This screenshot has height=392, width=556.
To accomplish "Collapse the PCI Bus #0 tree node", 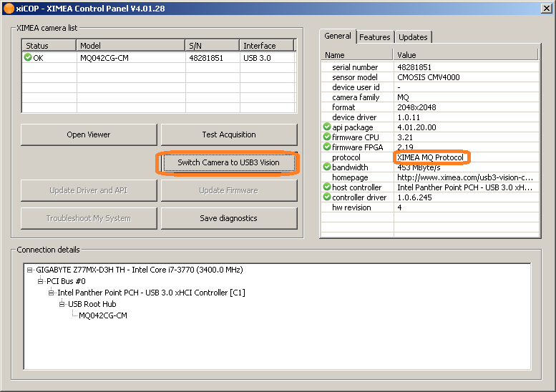I will [40, 281].
